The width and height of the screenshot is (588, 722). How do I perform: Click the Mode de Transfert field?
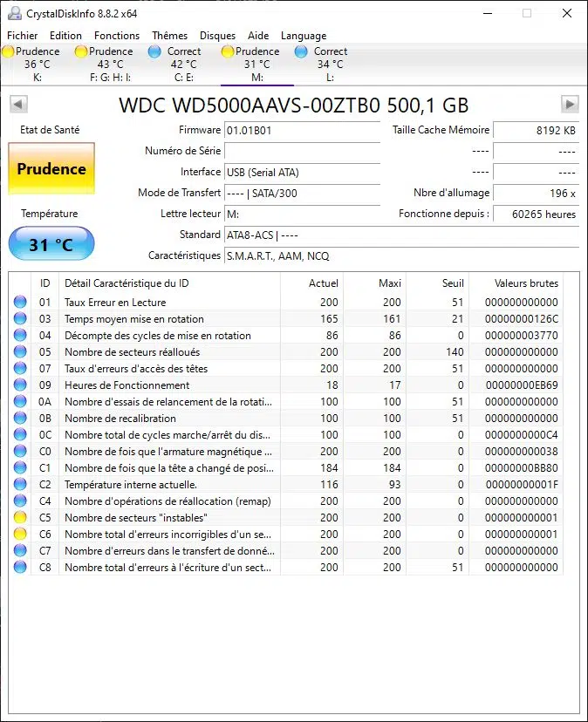[x=303, y=193]
